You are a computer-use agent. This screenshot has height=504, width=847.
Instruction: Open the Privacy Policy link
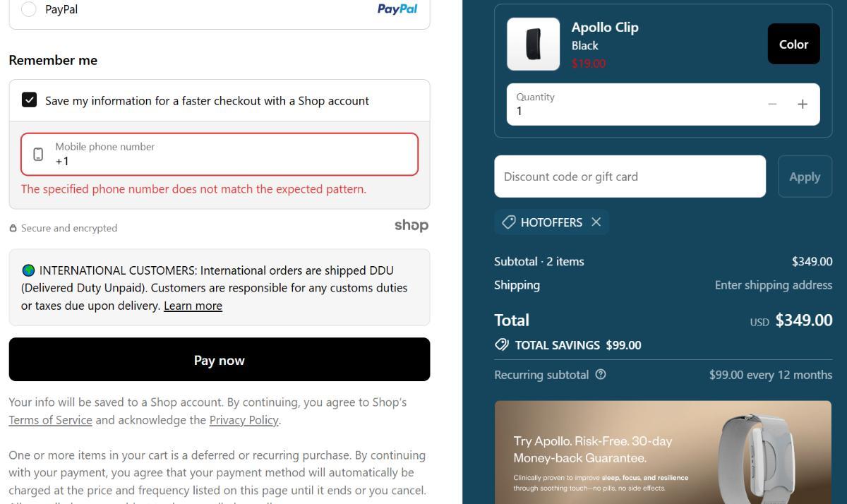tap(244, 420)
